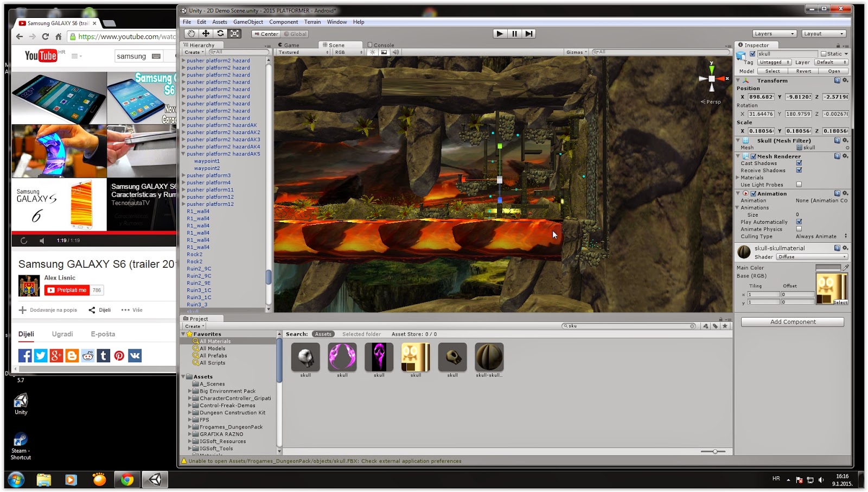This screenshot has height=492, width=868.
Task: Open the Transform component gear menu
Action: tap(845, 80)
